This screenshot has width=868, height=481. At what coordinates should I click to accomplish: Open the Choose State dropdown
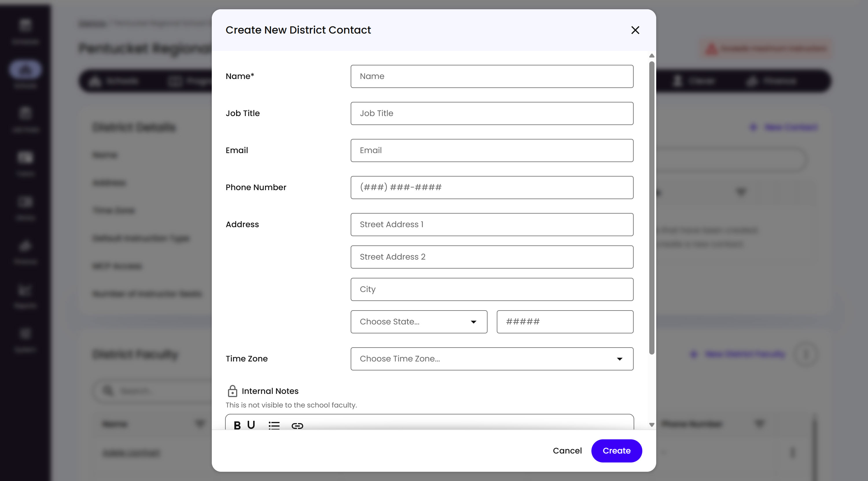[x=419, y=322]
